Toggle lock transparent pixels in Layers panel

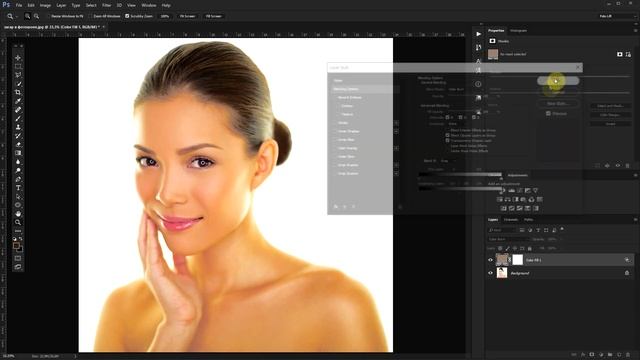[x=500, y=248]
